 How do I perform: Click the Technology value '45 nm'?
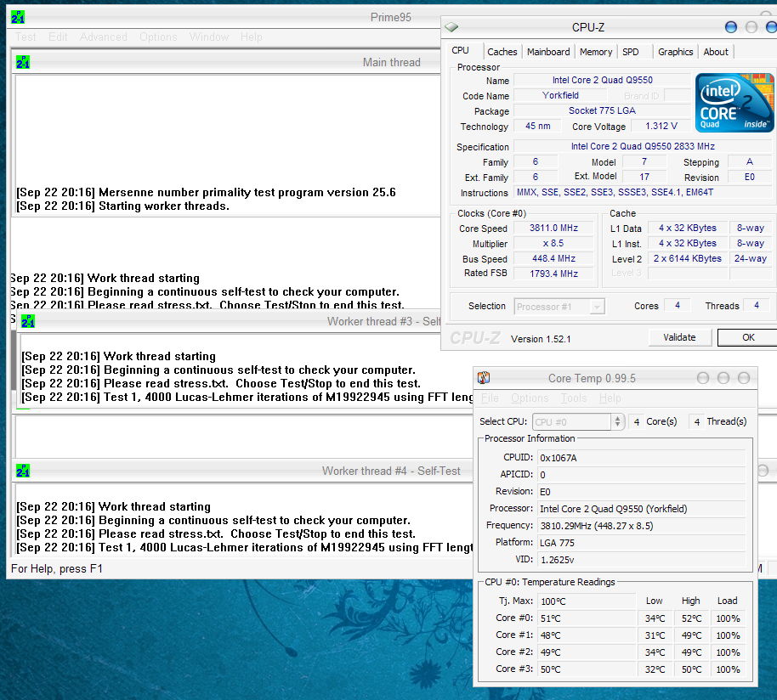point(537,127)
